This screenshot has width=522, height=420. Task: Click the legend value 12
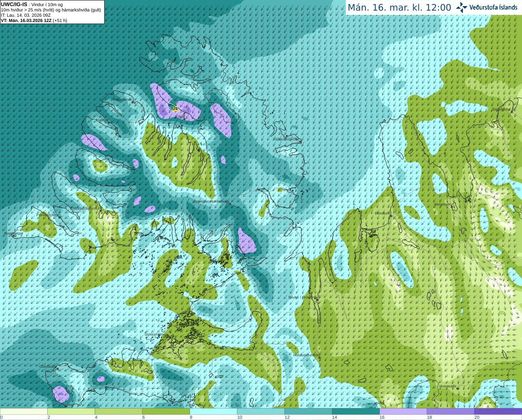287,418
